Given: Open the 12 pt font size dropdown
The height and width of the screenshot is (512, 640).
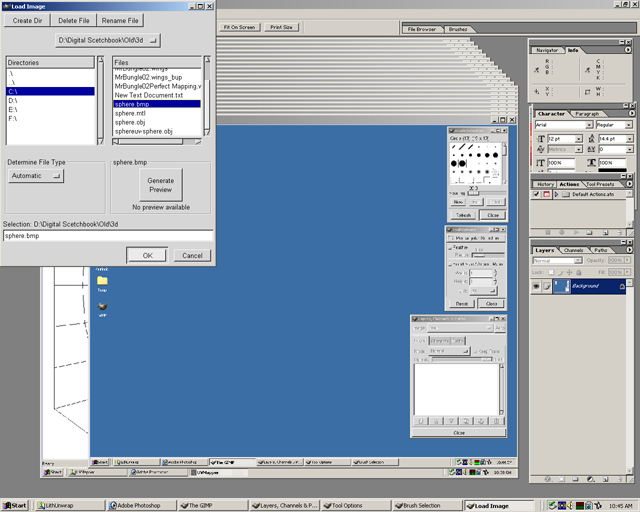Looking at the screenshot, I should coord(578,139).
